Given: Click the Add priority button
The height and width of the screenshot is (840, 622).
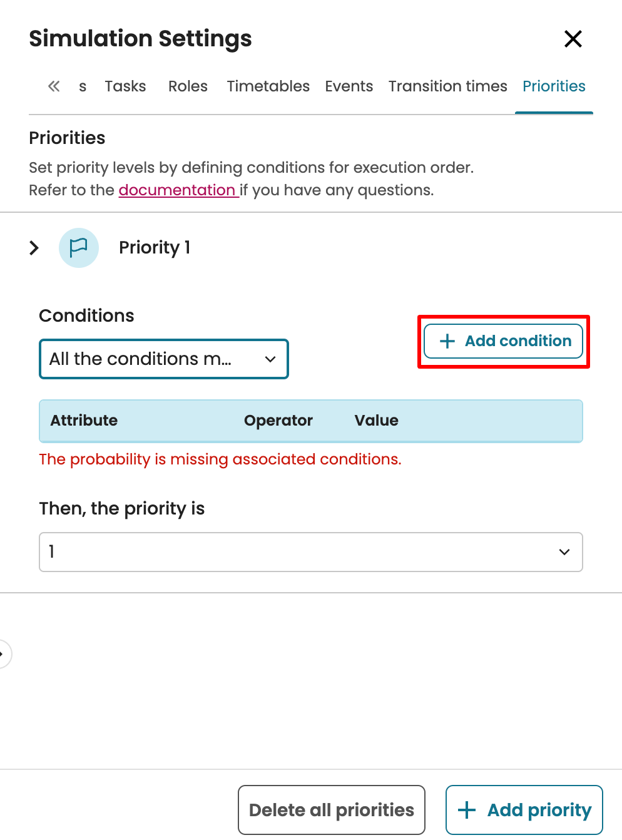Looking at the screenshot, I should click(x=524, y=810).
